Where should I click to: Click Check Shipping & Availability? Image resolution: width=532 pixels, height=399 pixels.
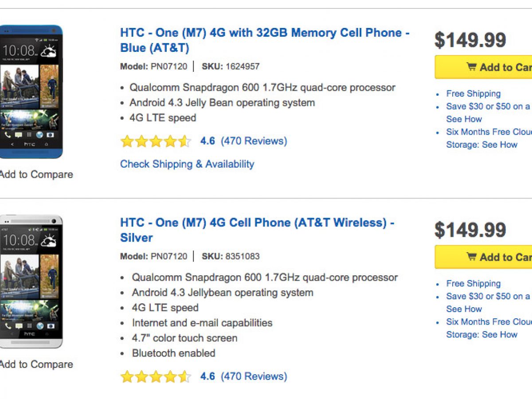[x=187, y=164]
